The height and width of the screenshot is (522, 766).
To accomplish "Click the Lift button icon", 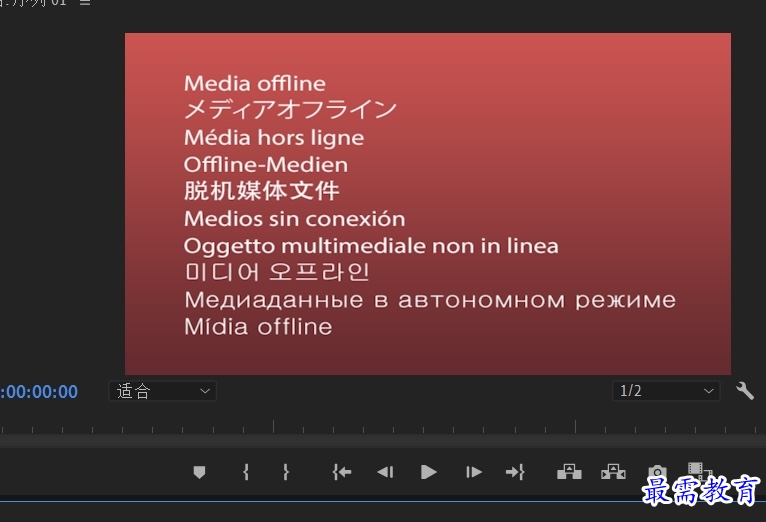I will click(569, 472).
